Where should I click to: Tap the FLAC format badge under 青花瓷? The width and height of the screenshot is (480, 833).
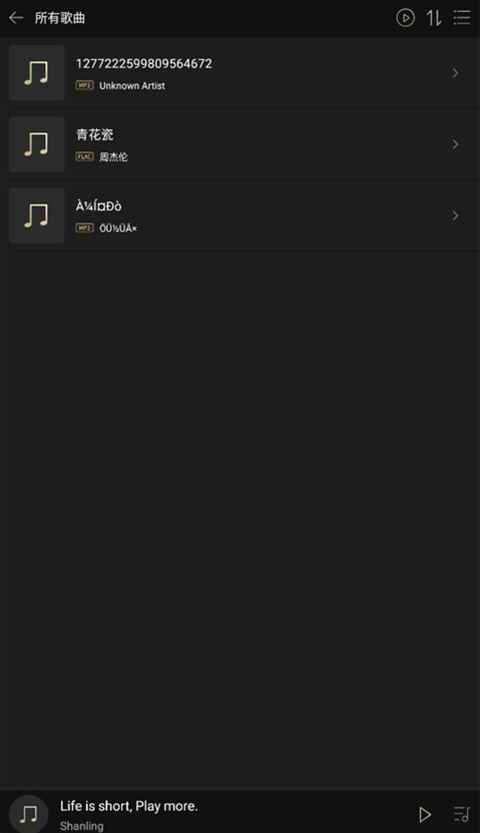point(84,156)
